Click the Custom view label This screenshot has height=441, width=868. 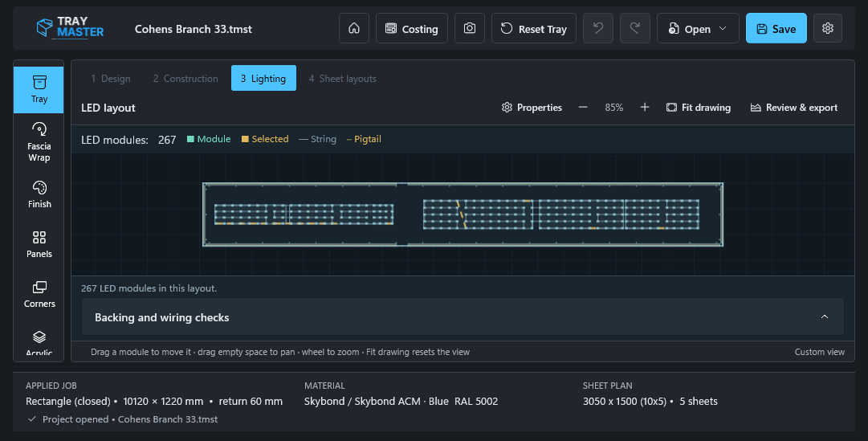(x=819, y=352)
